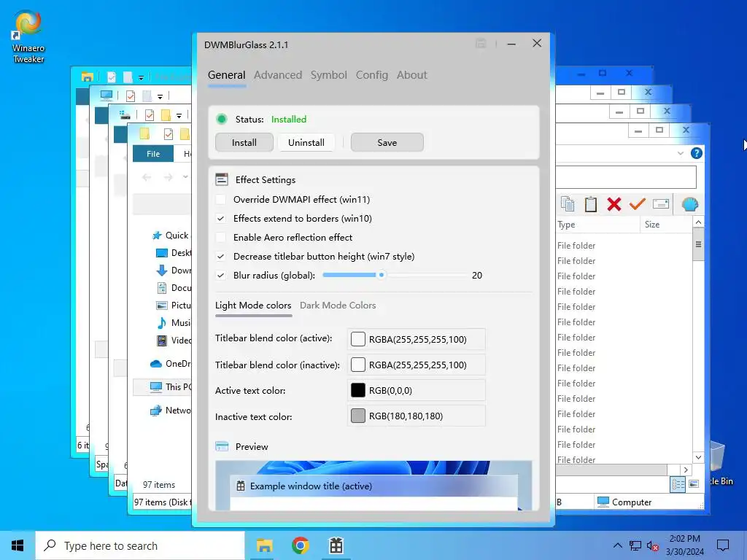Viewport: 747px width, 560px height.
Task: Click the monitor icon in second Explorer title bar
Action: [107, 96]
